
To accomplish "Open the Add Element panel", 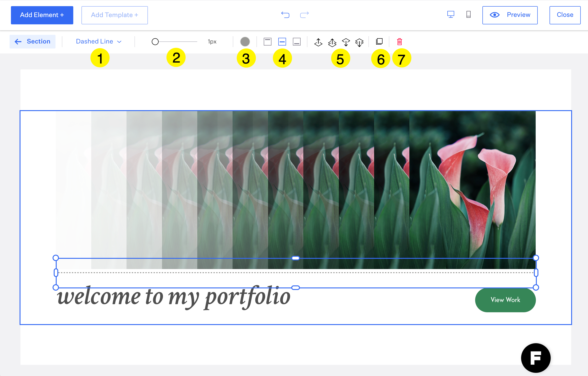I will pyautogui.click(x=42, y=15).
